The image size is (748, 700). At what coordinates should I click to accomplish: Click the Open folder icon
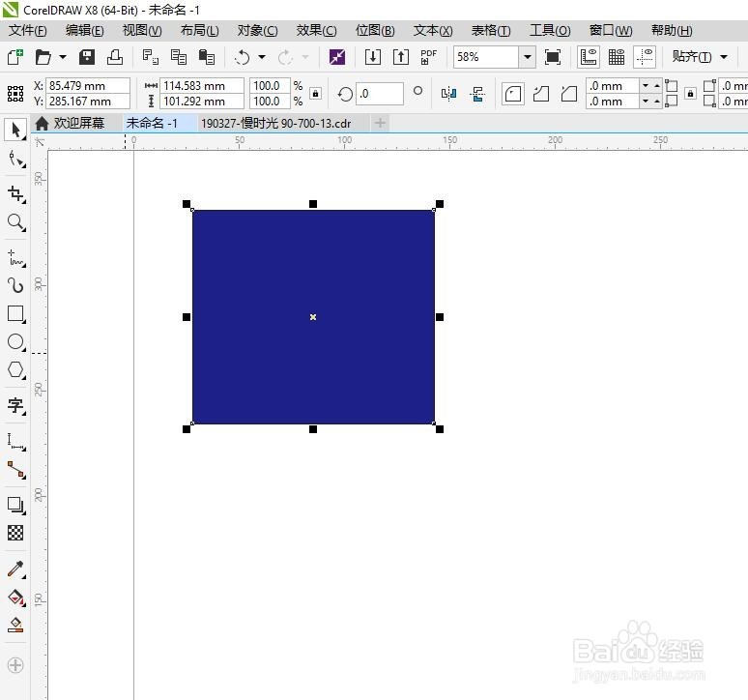click(43, 57)
